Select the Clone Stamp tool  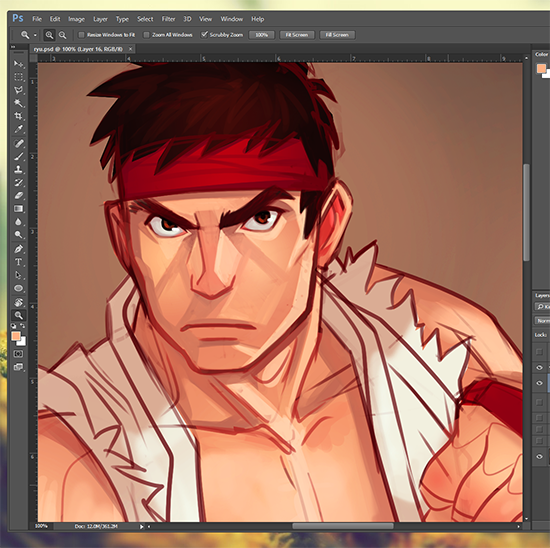(18, 169)
